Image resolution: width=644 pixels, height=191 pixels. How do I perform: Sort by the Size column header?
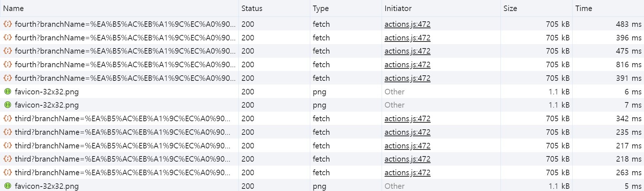point(510,8)
